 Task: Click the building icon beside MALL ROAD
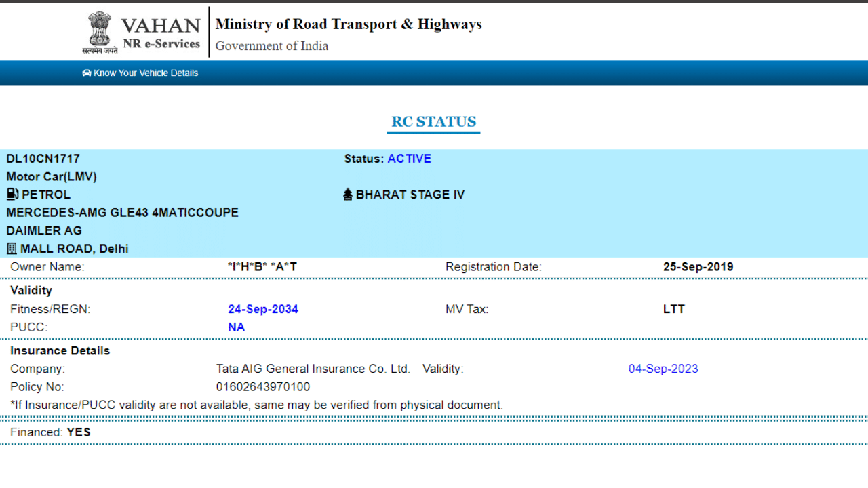pos(12,249)
